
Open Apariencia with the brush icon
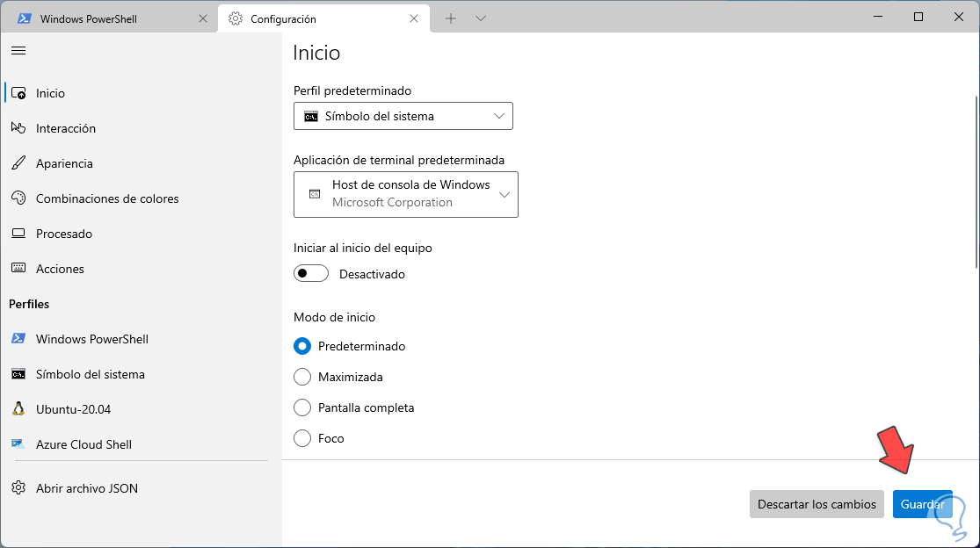tap(63, 163)
